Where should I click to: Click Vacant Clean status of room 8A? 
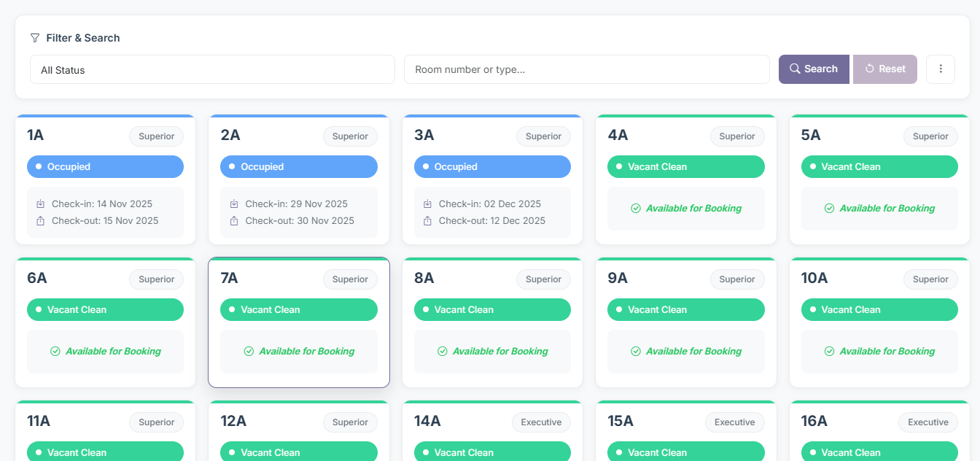(493, 310)
